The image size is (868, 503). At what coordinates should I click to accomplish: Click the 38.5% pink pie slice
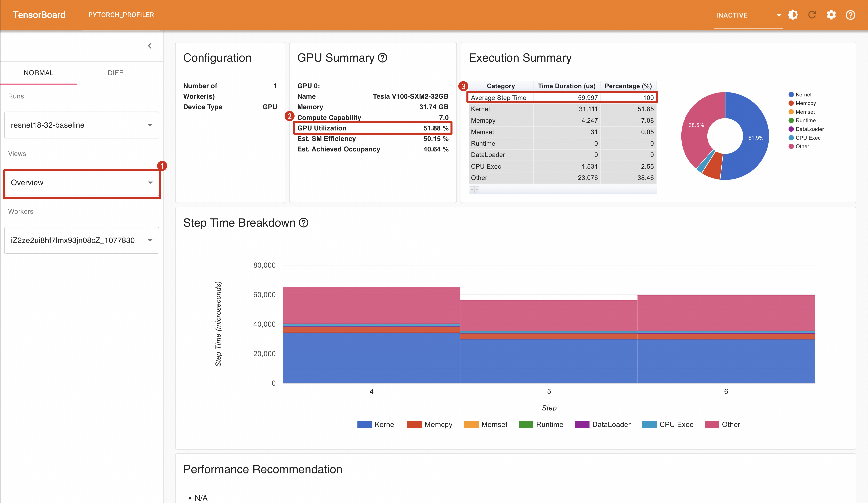pos(696,126)
